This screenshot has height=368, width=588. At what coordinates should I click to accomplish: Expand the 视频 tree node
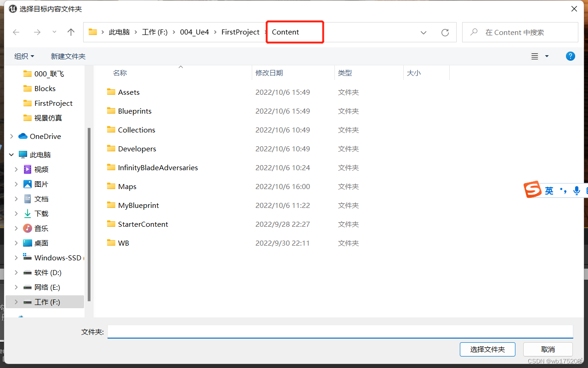pyautogui.click(x=16, y=169)
